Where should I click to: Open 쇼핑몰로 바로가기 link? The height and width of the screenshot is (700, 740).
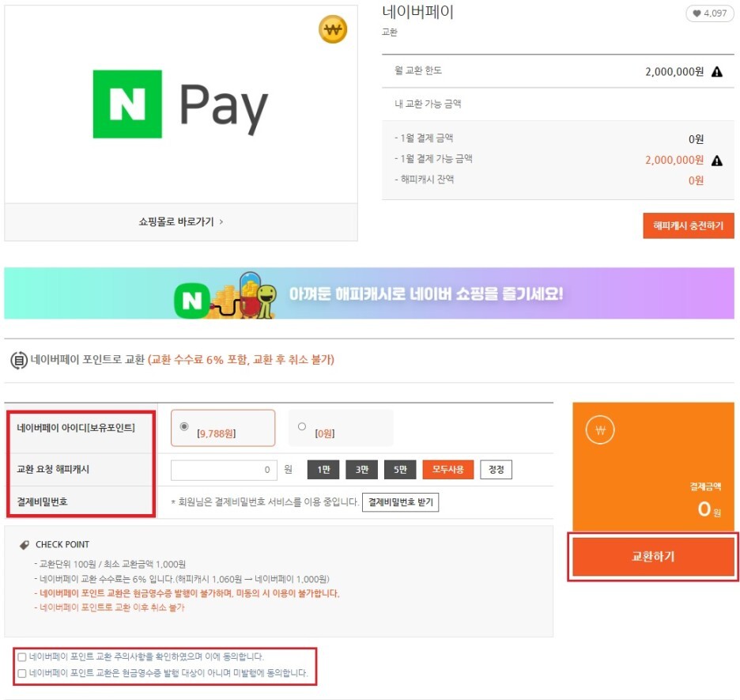181,221
